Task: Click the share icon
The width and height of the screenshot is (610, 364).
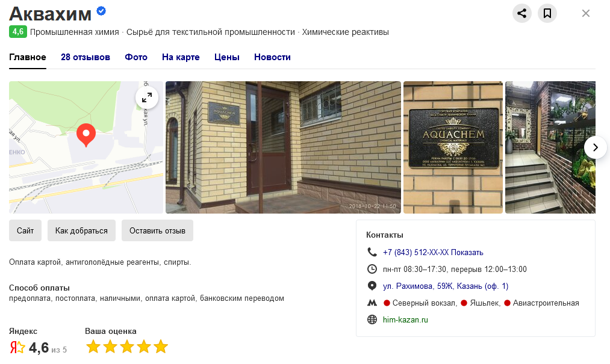Action: (x=521, y=13)
